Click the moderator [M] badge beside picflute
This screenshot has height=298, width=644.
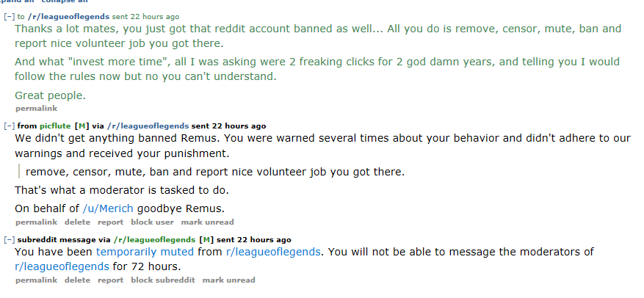(x=82, y=126)
